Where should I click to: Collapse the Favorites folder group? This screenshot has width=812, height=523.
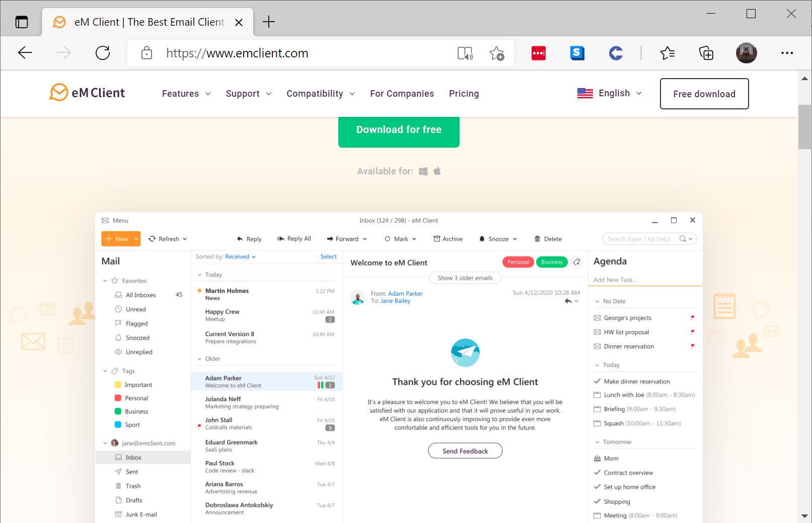(105, 281)
